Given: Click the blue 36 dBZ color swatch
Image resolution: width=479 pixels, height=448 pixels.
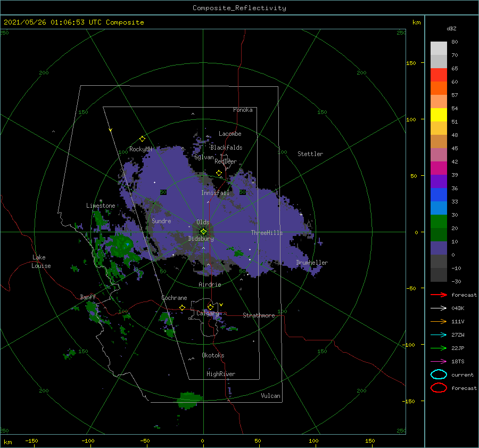Looking at the screenshot, I should tap(439, 195).
